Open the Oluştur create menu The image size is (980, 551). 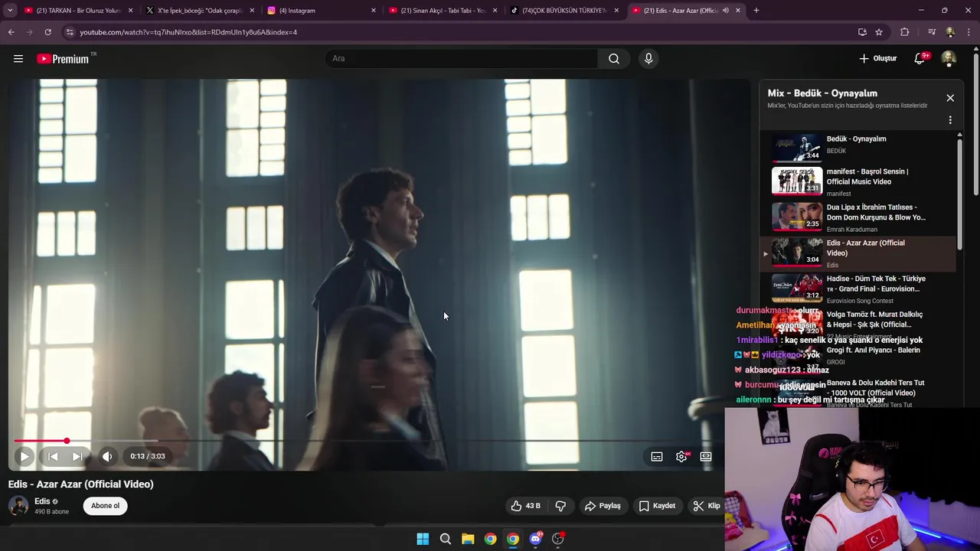click(x=877, y=59)
